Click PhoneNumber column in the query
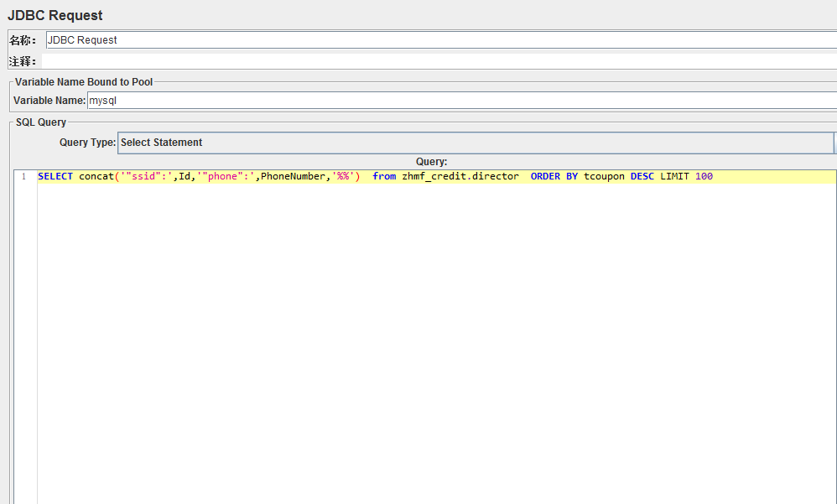Viewport: 837px width, 504px height. point(293,176)
